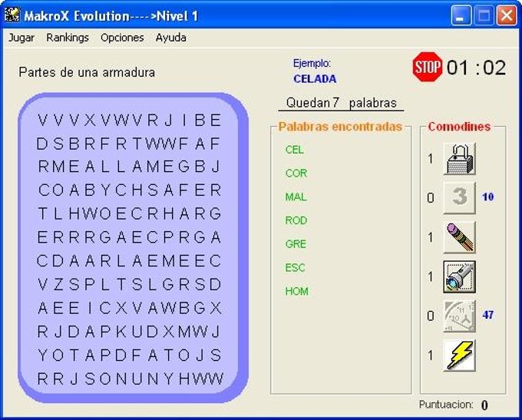Click found word ROD
The height and width of the screenshot is (420, 522).
[296, 220]
